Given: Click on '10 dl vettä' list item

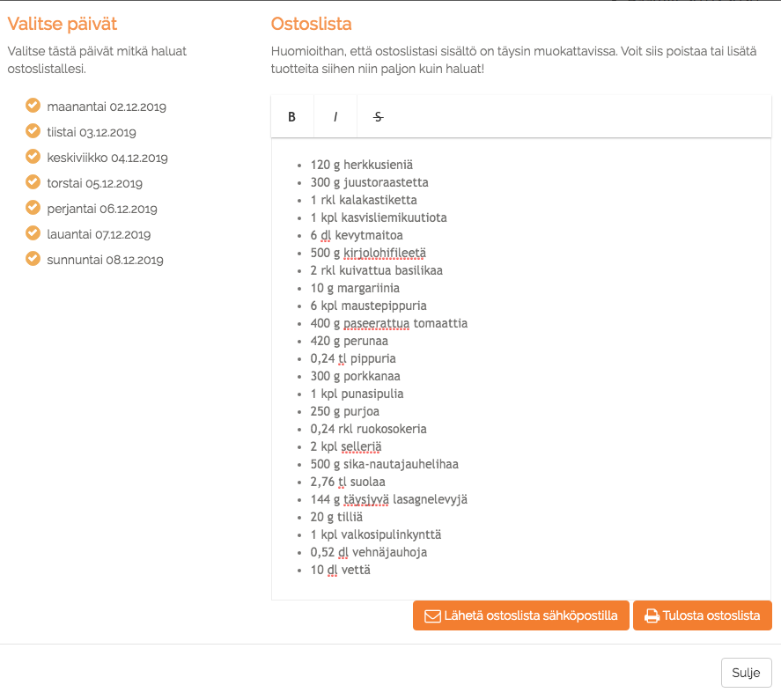Looking at the screenshot, I should pyautogui.click(x=340, y=570).
